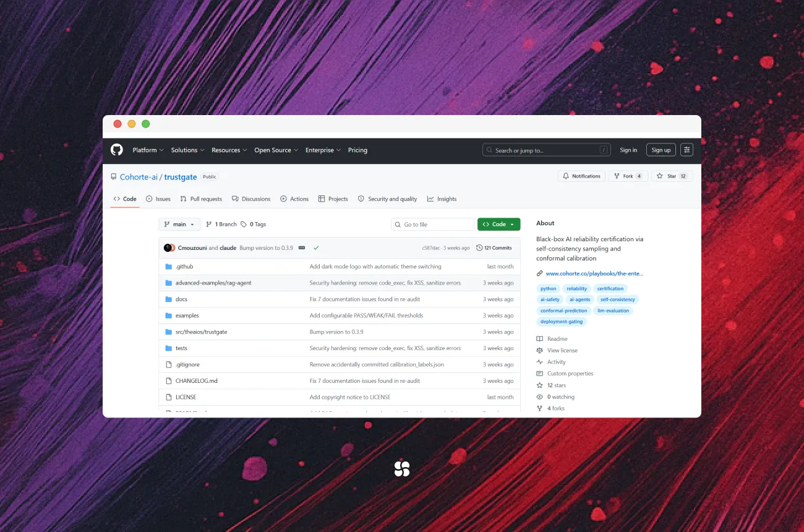Click the repository icon before Cohorte-ai
This screenshot has width=804, height=532.
coord(113,177)
